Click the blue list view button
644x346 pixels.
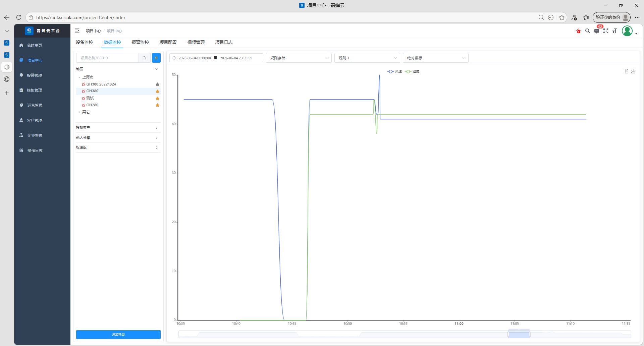[156, 58]
